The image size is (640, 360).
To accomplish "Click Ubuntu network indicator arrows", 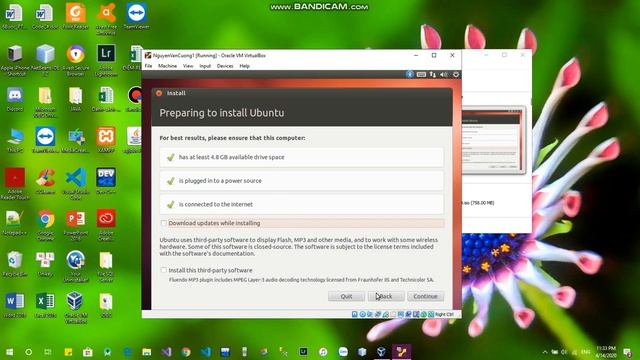I will pyautogui.click(x=433, y=74).
